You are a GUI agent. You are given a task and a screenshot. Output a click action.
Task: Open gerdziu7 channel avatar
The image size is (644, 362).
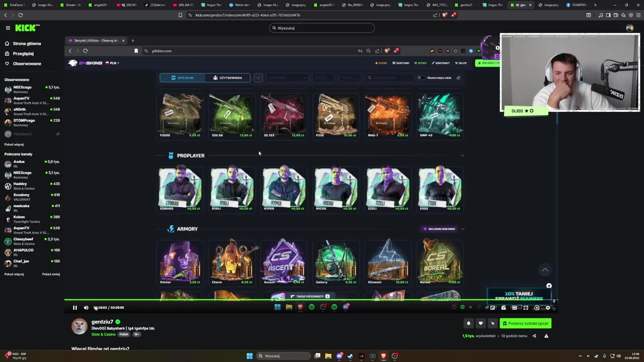point(79,326)
